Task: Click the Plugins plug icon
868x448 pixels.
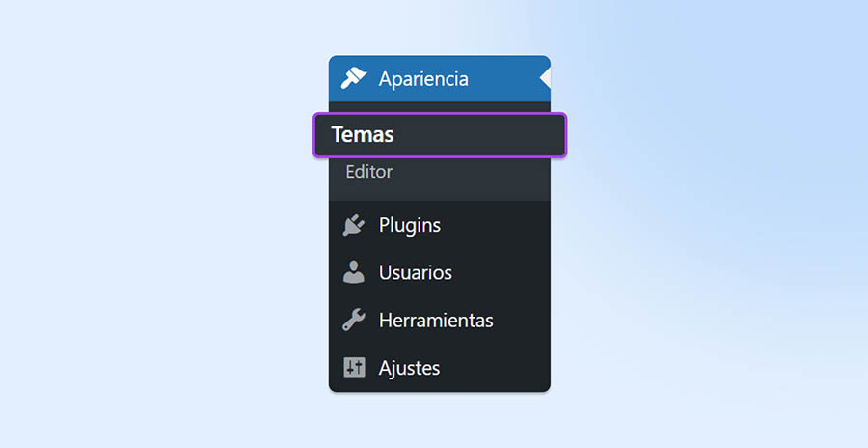Action: point(354,225)
